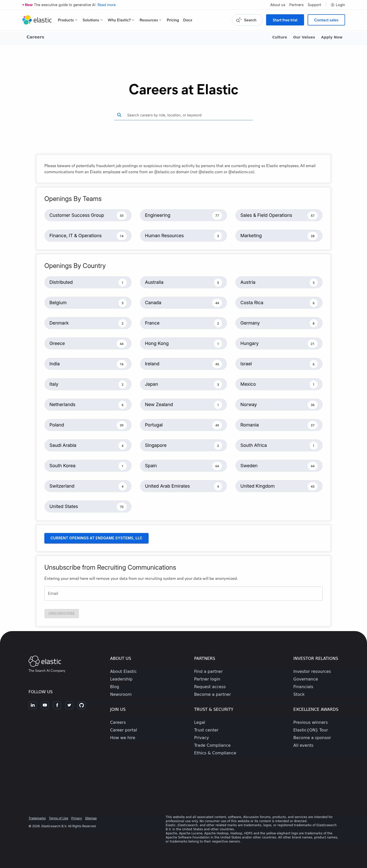Select the Apply Now tab
Screen dimensions: 367x868
331,37
